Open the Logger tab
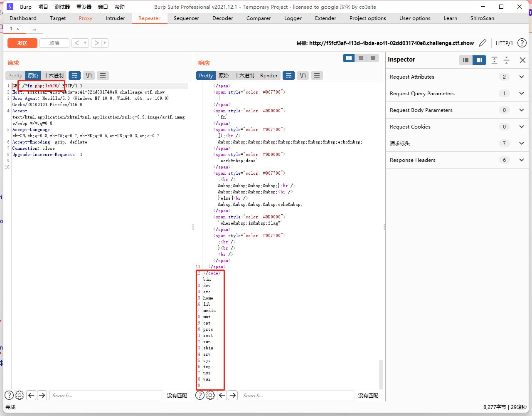Image resolution: width=532 pixels, height=416 pixels. click(x=293, y=18)
